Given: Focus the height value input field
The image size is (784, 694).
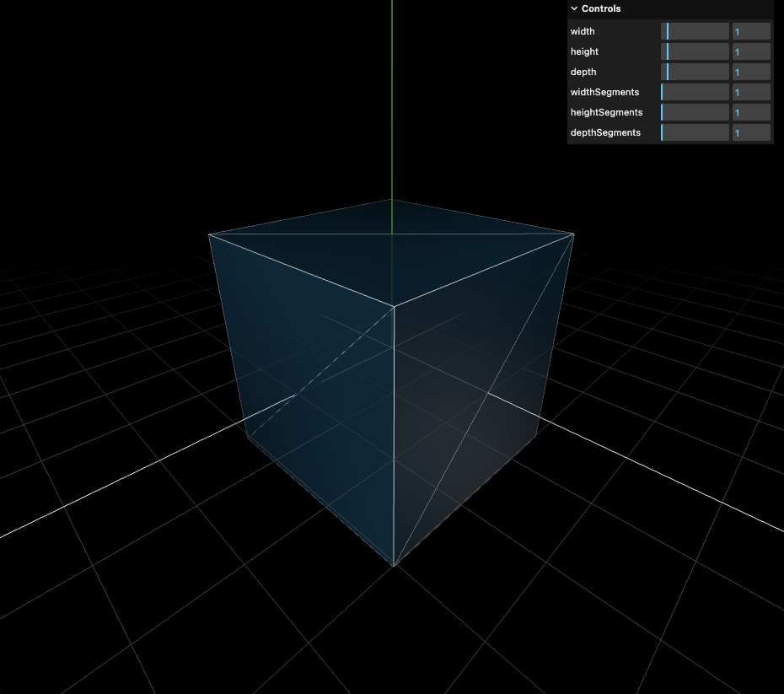Looking at the screenshot, I should 751,51.
